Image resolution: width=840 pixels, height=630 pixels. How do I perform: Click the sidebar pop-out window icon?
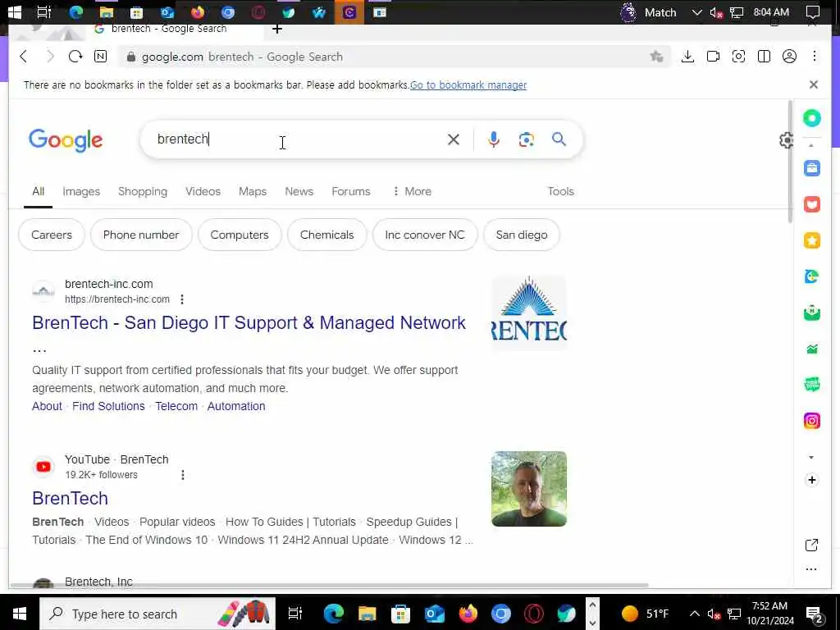point(811,545)
